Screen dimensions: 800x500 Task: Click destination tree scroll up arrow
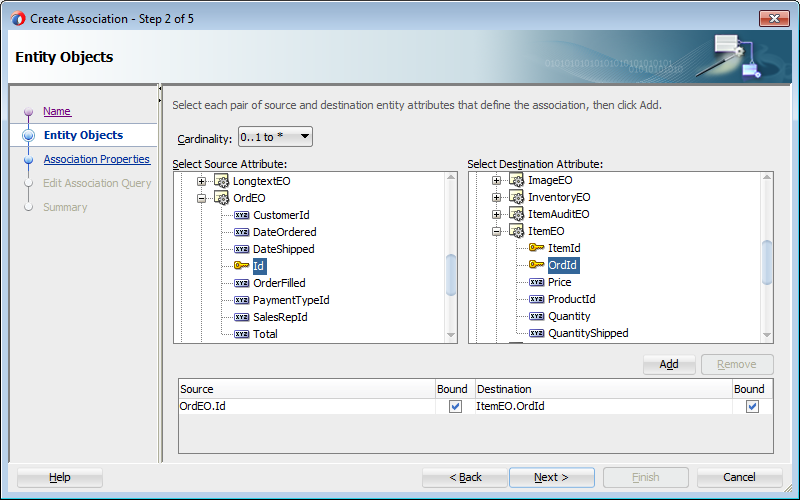[x=766, y=178]
